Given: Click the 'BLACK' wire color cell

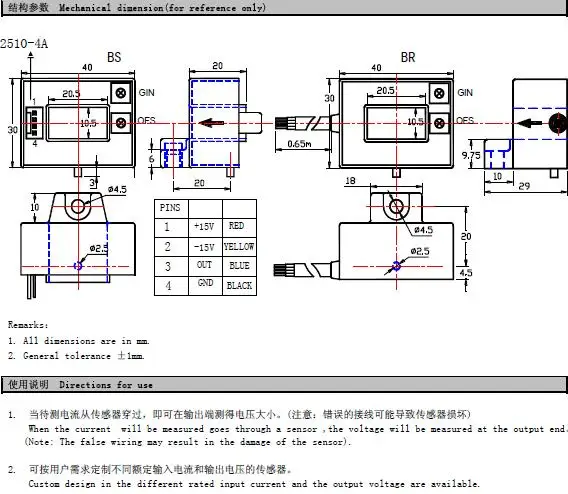Looking at the screenshot, I should coord(239,286).
